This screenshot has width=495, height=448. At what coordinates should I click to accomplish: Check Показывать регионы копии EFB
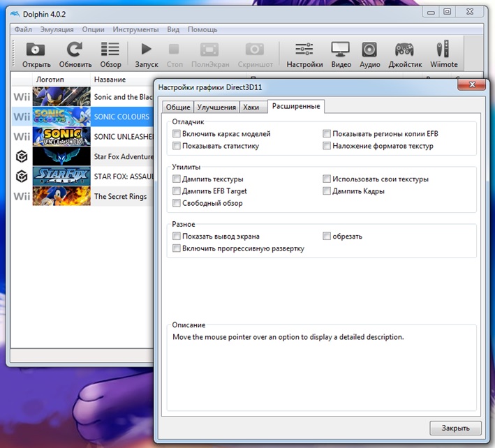pyautogui.click(x=327, y=134)
